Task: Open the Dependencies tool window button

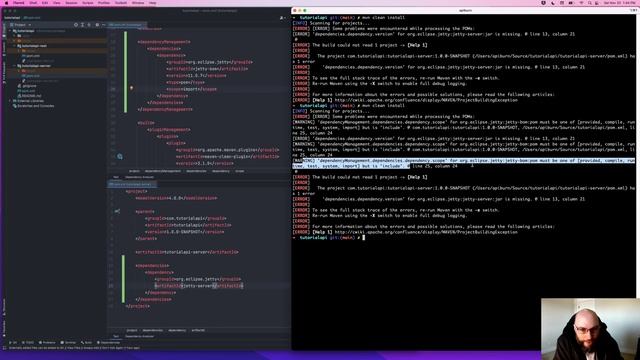Action: pyautogui.click(x=108, y=342)
